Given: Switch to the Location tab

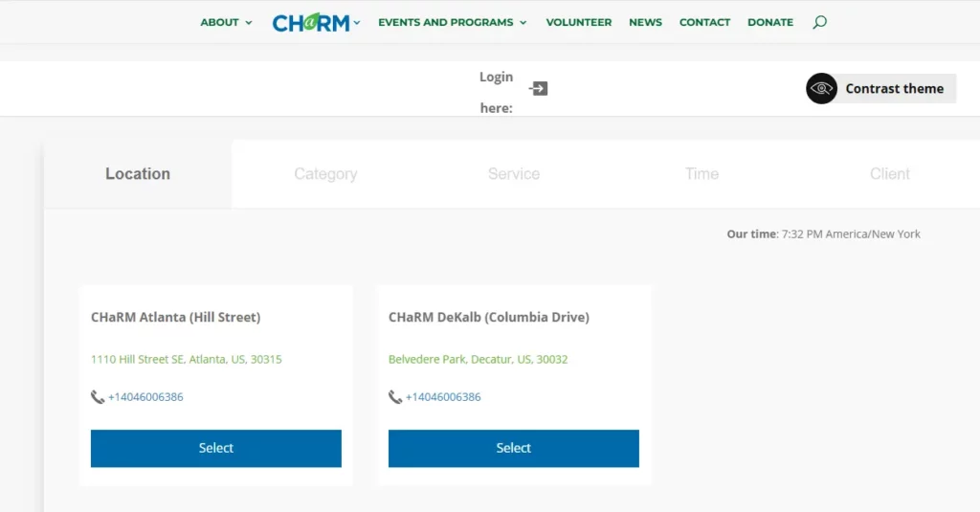Looking at the screenshot, I should pyautogui.click(x=138, y=174).
